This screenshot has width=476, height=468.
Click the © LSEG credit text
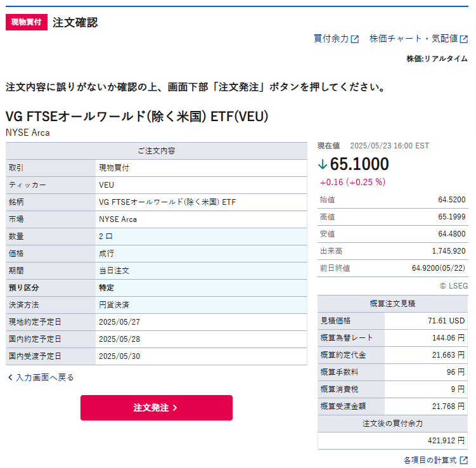coord(454,286)
